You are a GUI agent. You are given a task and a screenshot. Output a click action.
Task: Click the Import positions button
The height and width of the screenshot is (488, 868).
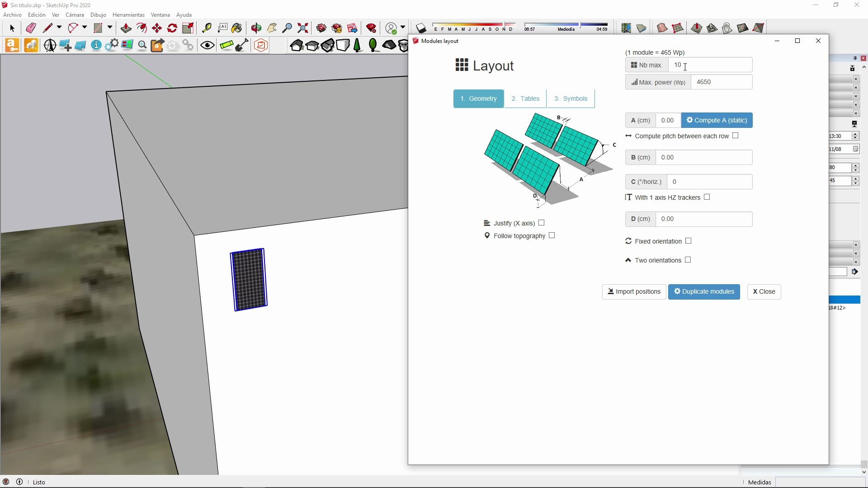click(x=634, y=291)
